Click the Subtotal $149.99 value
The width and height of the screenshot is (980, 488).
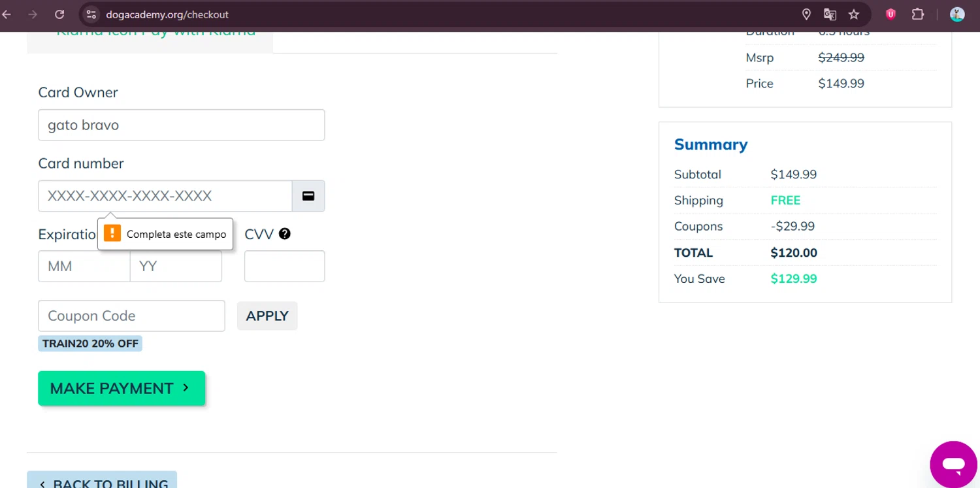794,174
